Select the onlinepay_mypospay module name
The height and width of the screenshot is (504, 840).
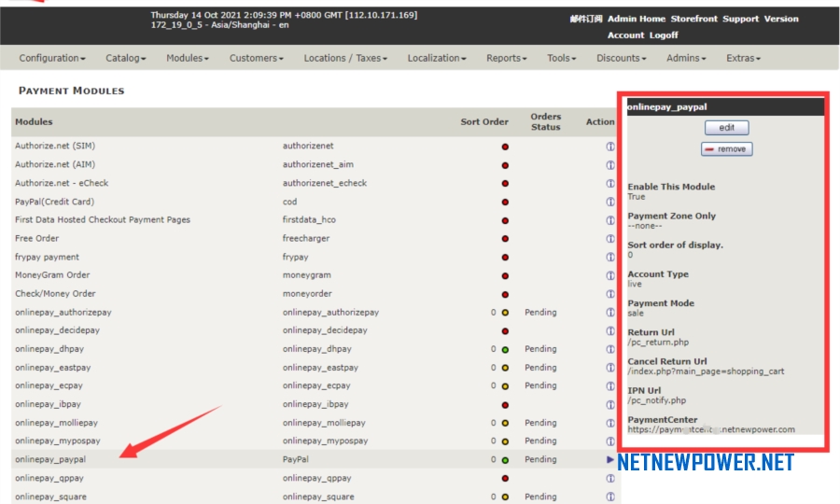point(57,441)
